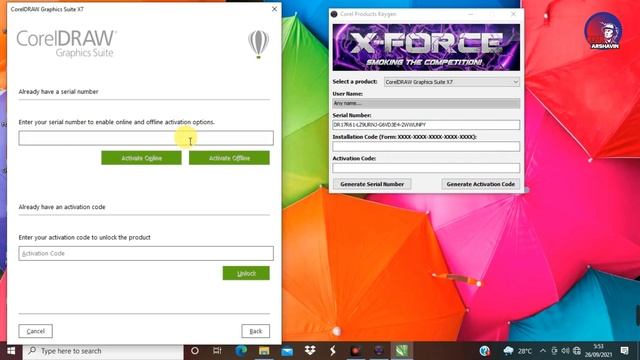640x360 pixels.
Task: Click the dark purple app icon on taskbar
Action: tap(379, 351)
